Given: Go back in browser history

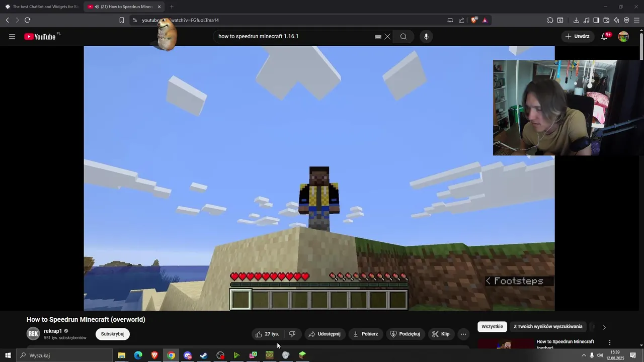Looking at the screenshot, I should [x=7, y=20].
